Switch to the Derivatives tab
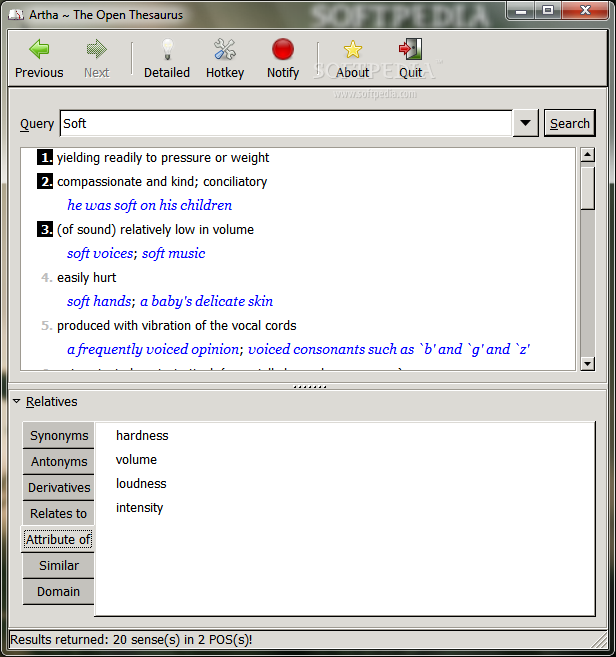616x657 pixels. (x=59, y=488)
